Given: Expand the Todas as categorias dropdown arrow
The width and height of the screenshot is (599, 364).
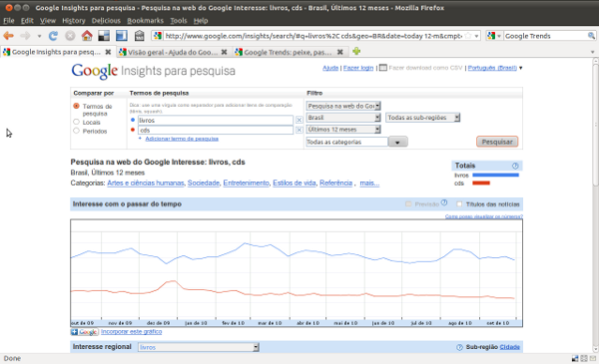Looking at the screenshot, I should pyautogui.click(x=397, y=142).
